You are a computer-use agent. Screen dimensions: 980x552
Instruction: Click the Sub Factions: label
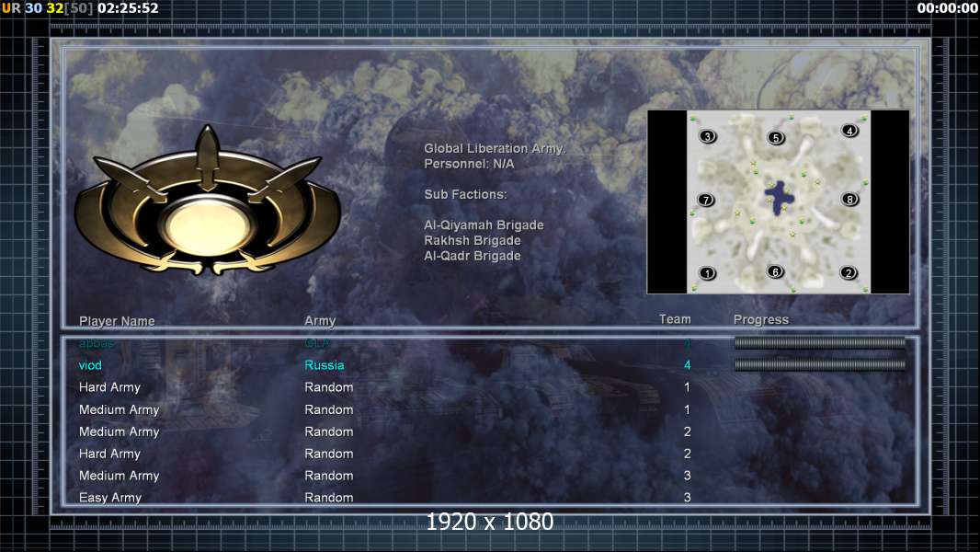click(x=465, y=194)
